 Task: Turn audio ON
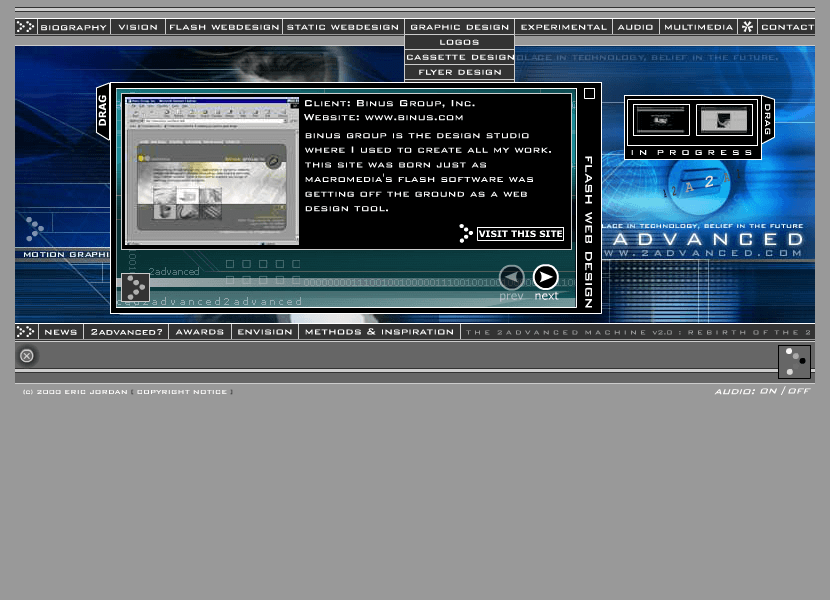(x=768, y=391)
